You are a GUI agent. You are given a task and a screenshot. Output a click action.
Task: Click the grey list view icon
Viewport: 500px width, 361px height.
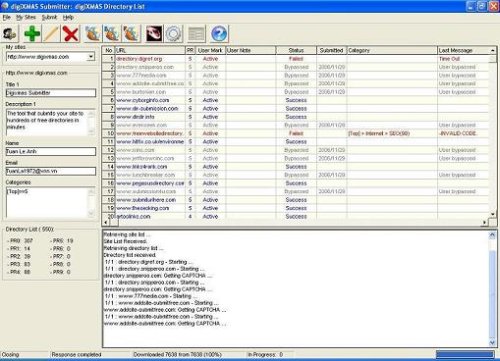tap(196, 34)
